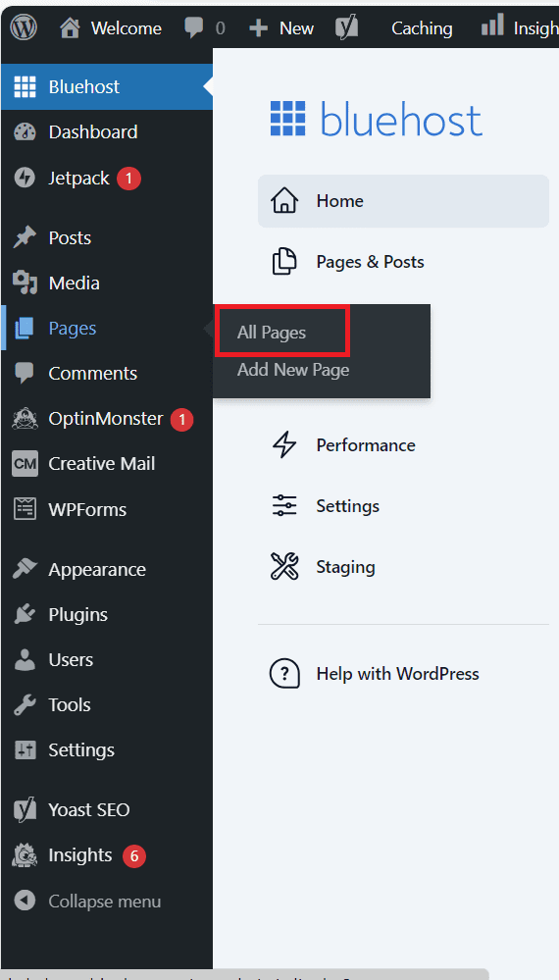559x980 pixels.
Task: Open Home in the Bluehost panel
Action: (x=403, y=201)
